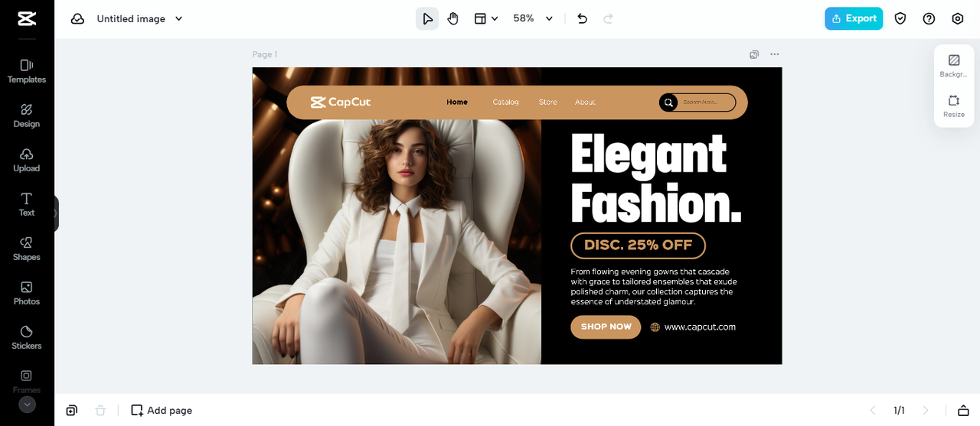Image resolution: width=980 pixels, height=426 pixels.
Task: Expand the layout options chevron
Action: click(495, 18)
